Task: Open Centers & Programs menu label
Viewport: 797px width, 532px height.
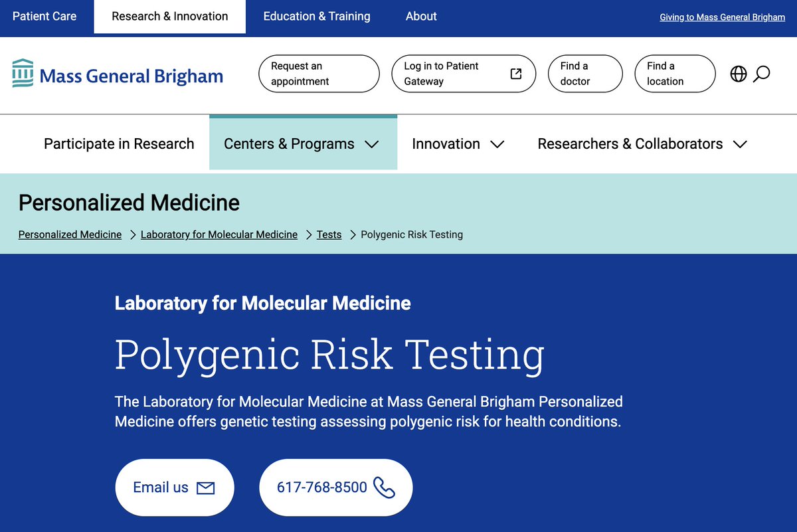Action: click(x=289, y=143)
